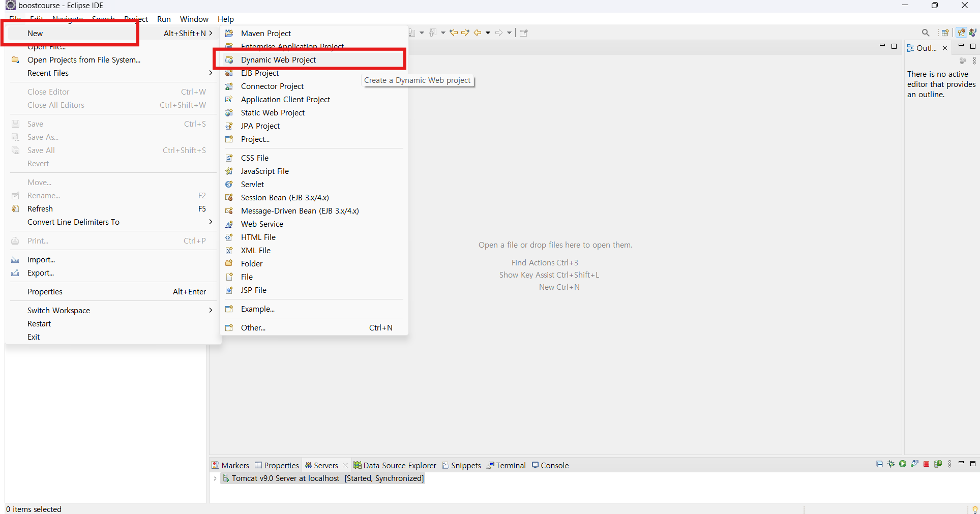Click the XML File icon
Image resolution: width=980 pixels, height=514 pixels.
(x=229, y=250)
